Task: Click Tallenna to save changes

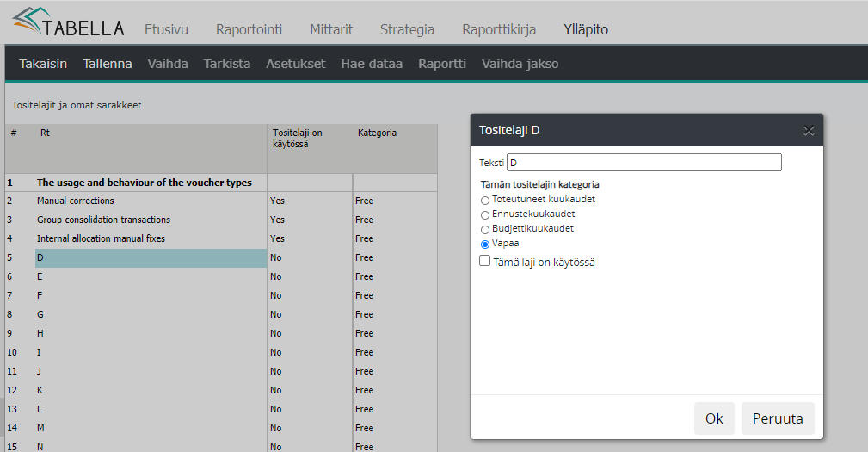Action: [108, 64]
